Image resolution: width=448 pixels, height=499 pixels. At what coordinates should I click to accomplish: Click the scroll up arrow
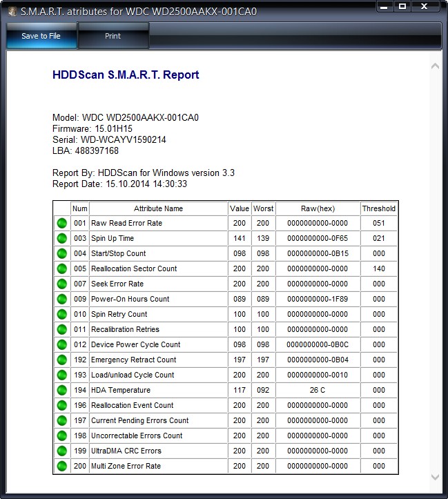435,66
